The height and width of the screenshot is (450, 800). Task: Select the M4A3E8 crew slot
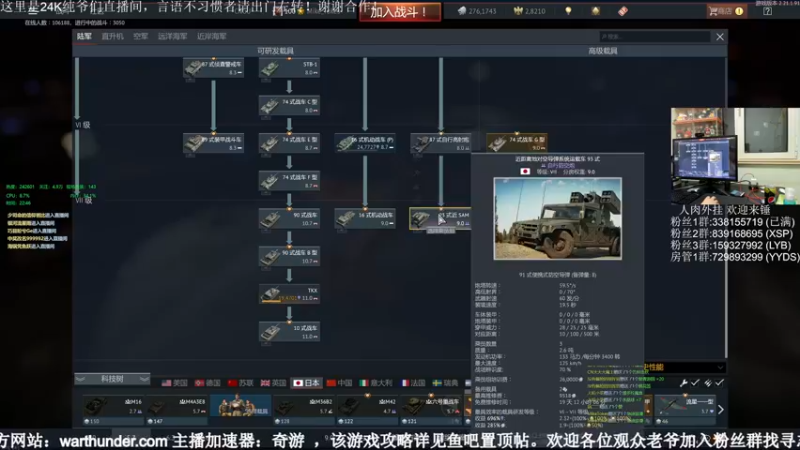click(x=177, y=410)
